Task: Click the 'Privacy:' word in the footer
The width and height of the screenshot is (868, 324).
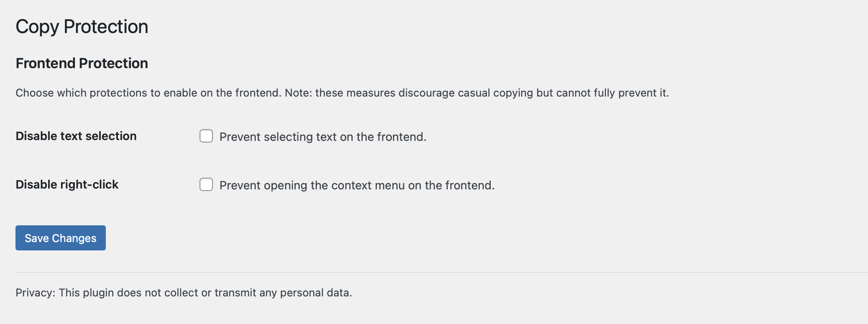Action: click(x=35, y=293)
